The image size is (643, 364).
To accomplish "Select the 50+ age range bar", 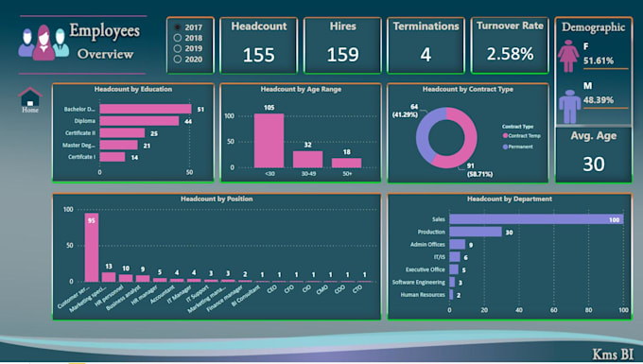I will coord(346,164).
